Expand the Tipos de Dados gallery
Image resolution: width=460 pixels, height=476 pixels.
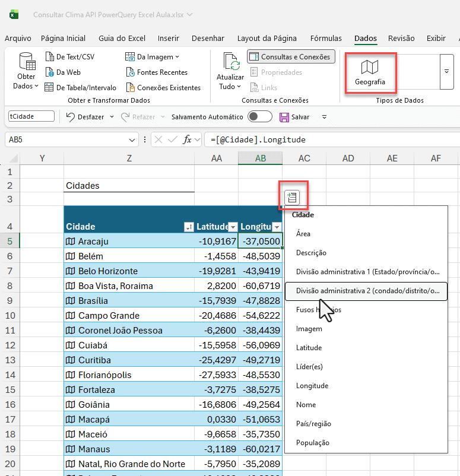tap(446, 71)
